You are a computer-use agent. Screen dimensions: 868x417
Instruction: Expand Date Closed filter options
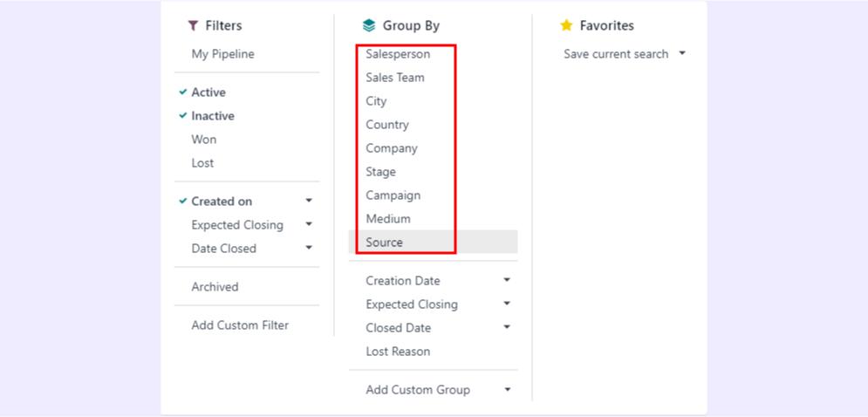point(309,248)
